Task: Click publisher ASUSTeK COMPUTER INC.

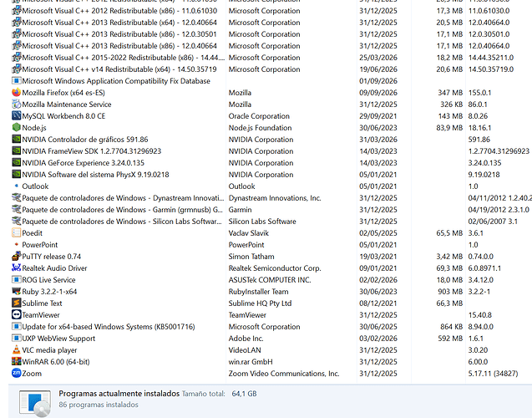Action: pos(270,280)
